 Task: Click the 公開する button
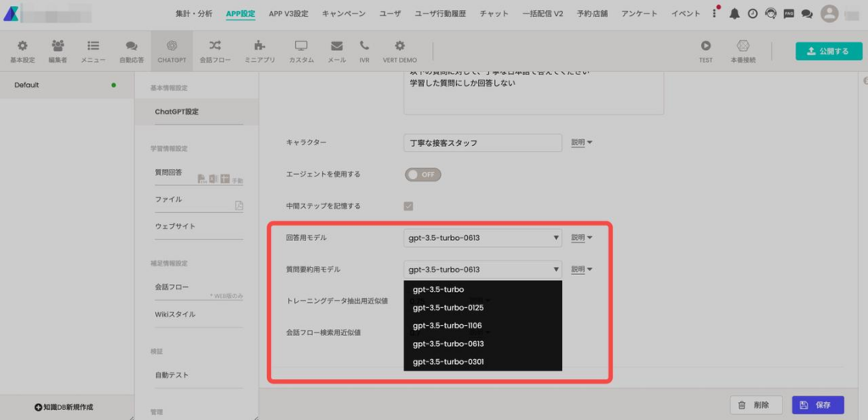pos(822,51)
